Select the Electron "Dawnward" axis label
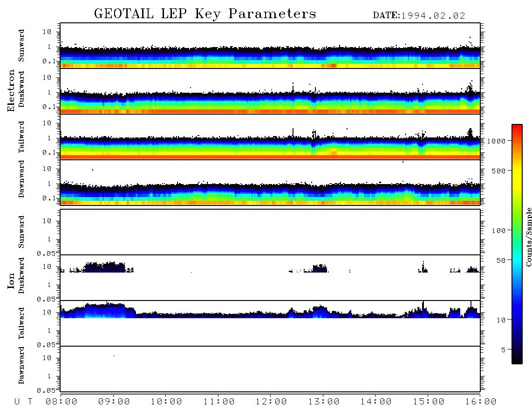This screenshot has height=410, width=532. (21, 179)
